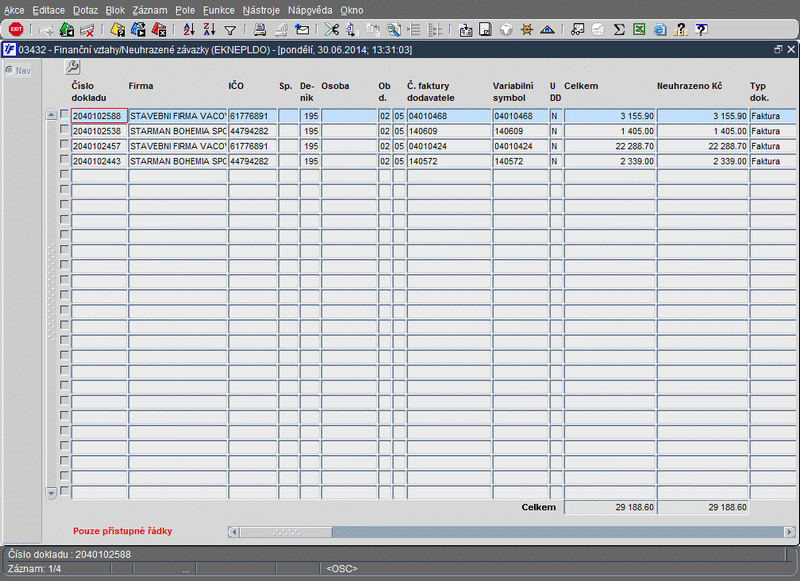Click the yellow enter query icon
The height and width of the screenshot is (581, 800).
point(117,30)
